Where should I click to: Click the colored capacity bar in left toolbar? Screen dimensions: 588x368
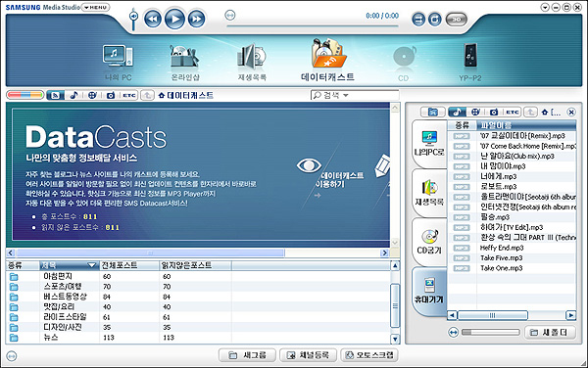24,95
